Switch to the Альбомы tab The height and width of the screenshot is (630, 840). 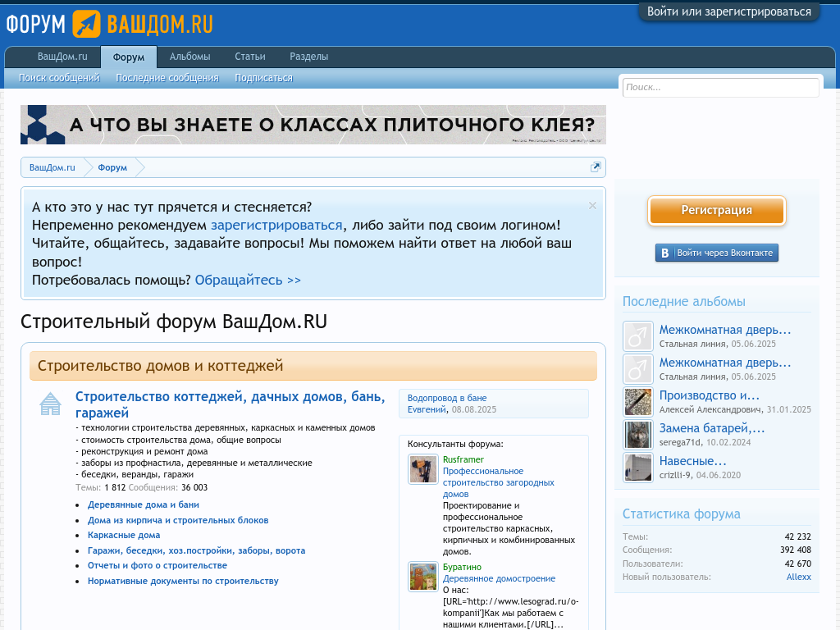pos(189,57)
